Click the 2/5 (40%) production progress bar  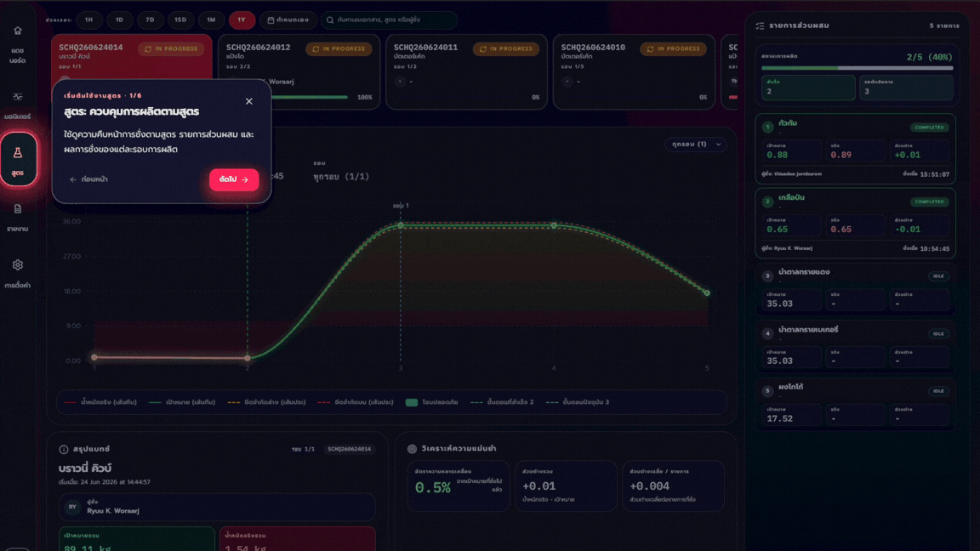(857, 67)
